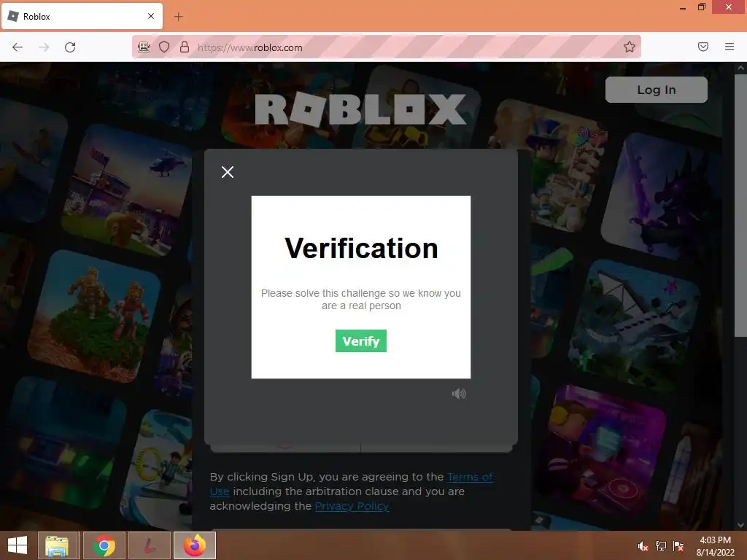Open the red L app on the taskbar
Image resolution: width=747 pixels, height=560 pixels.
click(x=149, y=545)
